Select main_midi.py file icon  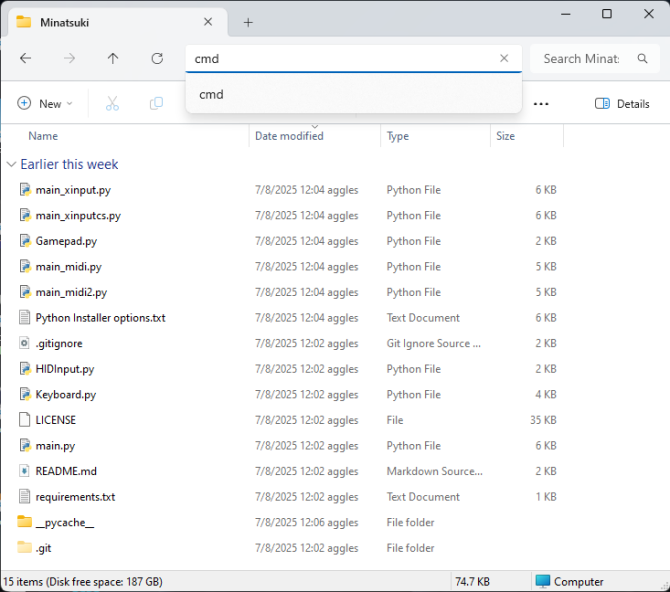[25, 267]
